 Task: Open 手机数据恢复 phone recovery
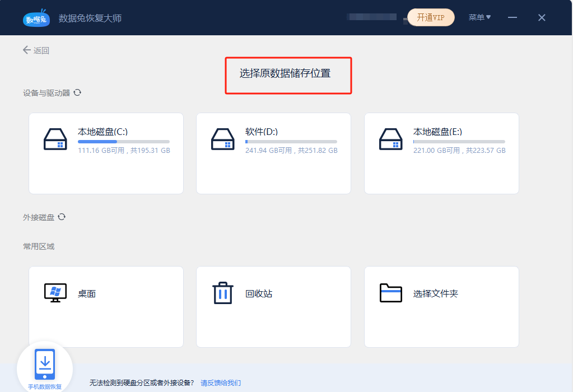point(45,368)
